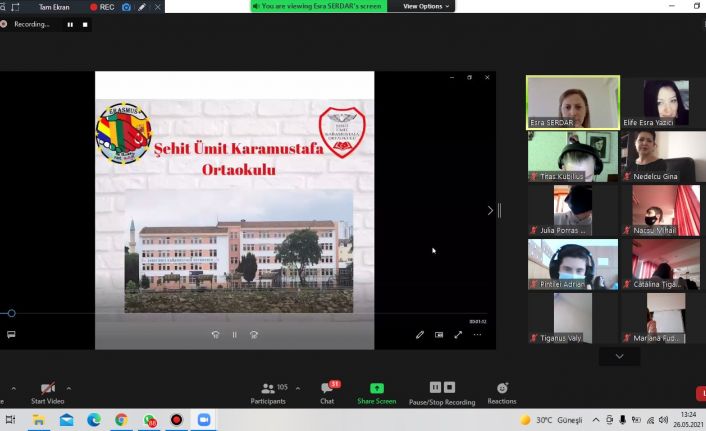Show more participants with down chevron
706x431 pixels.
click(x=620, y=356)
